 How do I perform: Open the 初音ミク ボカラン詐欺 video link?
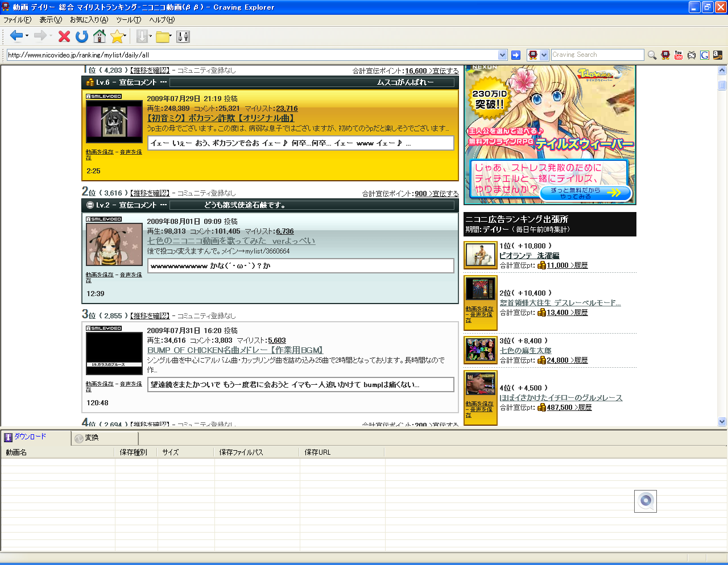(x=221, y=118)
